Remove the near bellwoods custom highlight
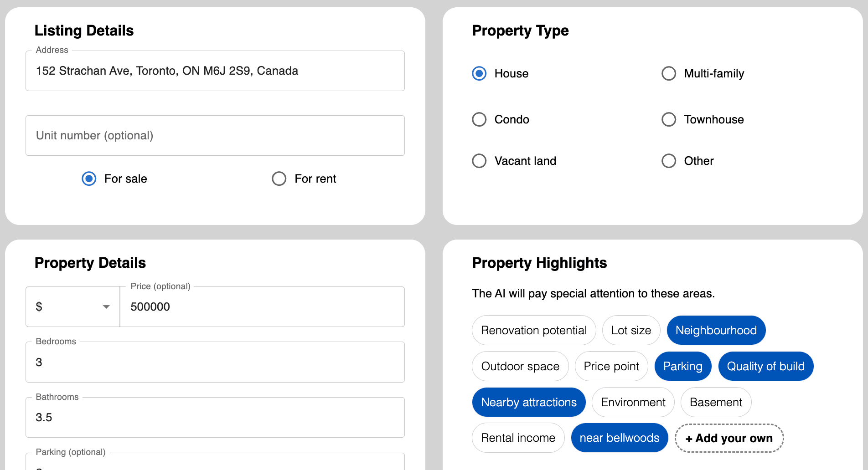The image size is (868, 470). [620, 438]
